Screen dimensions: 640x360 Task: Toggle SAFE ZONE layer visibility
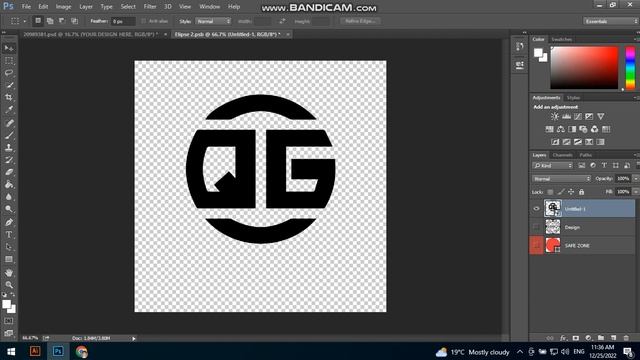coord(536,245)
